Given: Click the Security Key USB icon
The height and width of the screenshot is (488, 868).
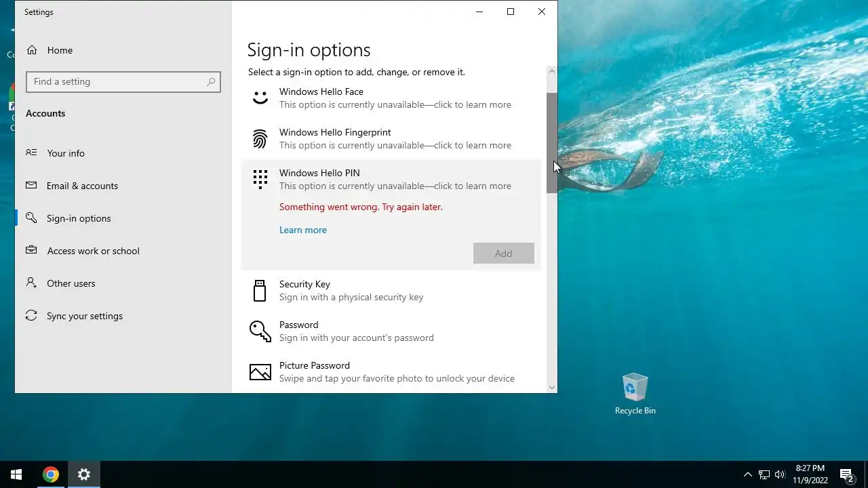Looking at the screenshot, I should coord(260,291).
